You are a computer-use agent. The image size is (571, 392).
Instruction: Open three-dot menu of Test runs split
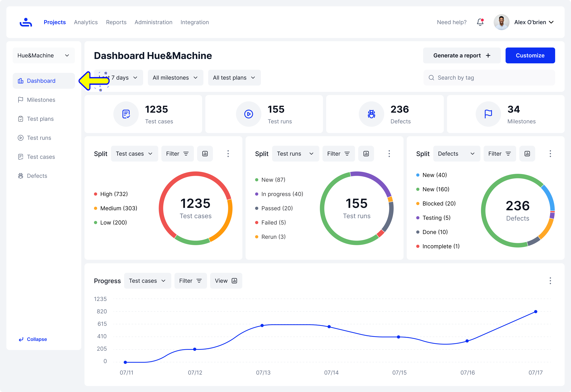point(389,154)
